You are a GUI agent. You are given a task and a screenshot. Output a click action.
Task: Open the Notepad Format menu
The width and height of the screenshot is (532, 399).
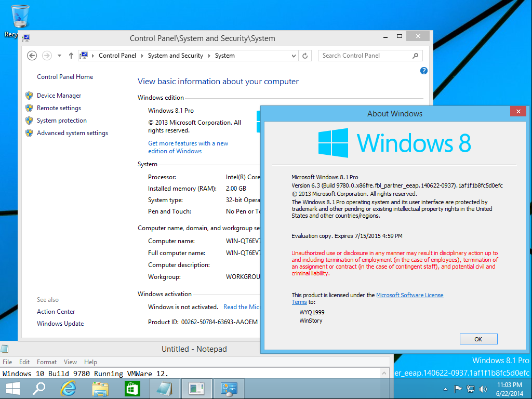point(46,362)
